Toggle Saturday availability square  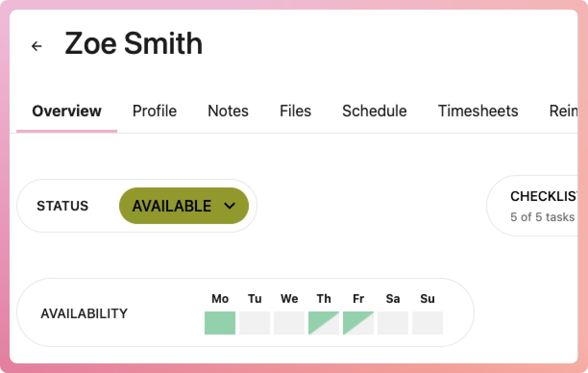393,323
